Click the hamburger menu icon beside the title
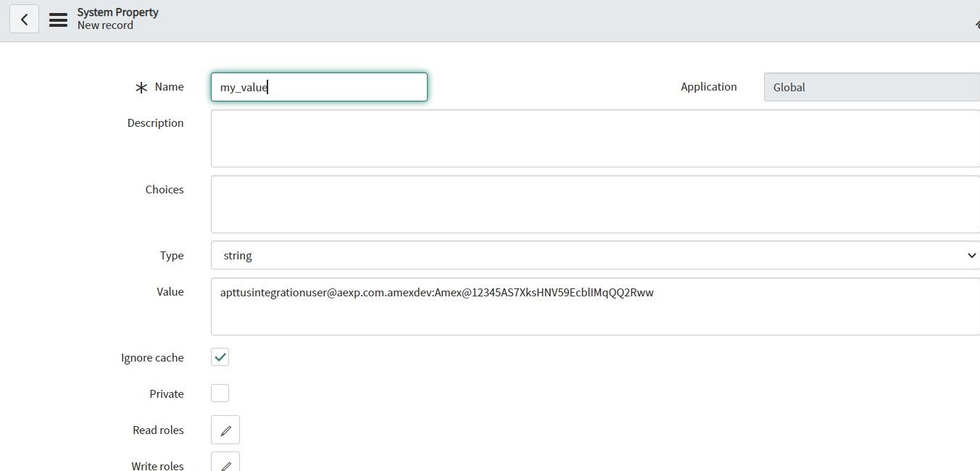This screenshot has height=471, width=980. click(58, 19)
